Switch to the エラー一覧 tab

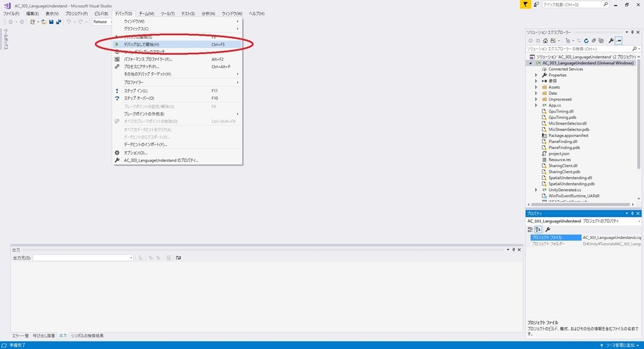coord(21,336)
